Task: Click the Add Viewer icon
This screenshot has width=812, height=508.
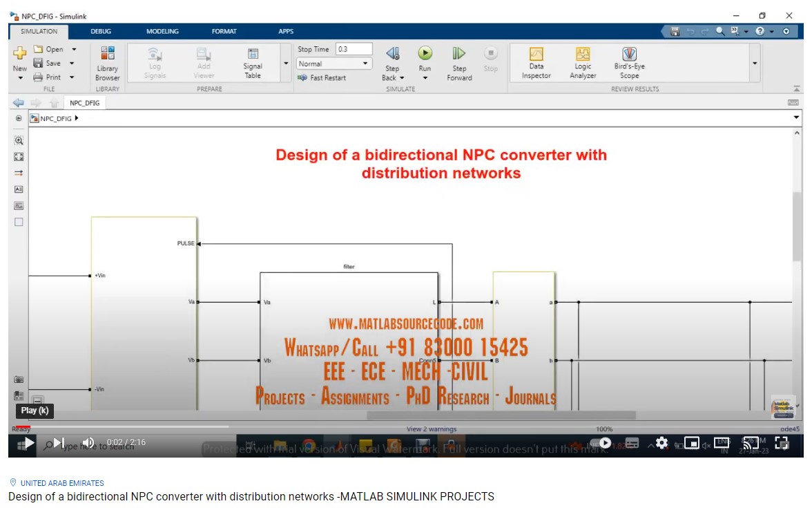Action: pyautogui.click(x=204, y=54)
